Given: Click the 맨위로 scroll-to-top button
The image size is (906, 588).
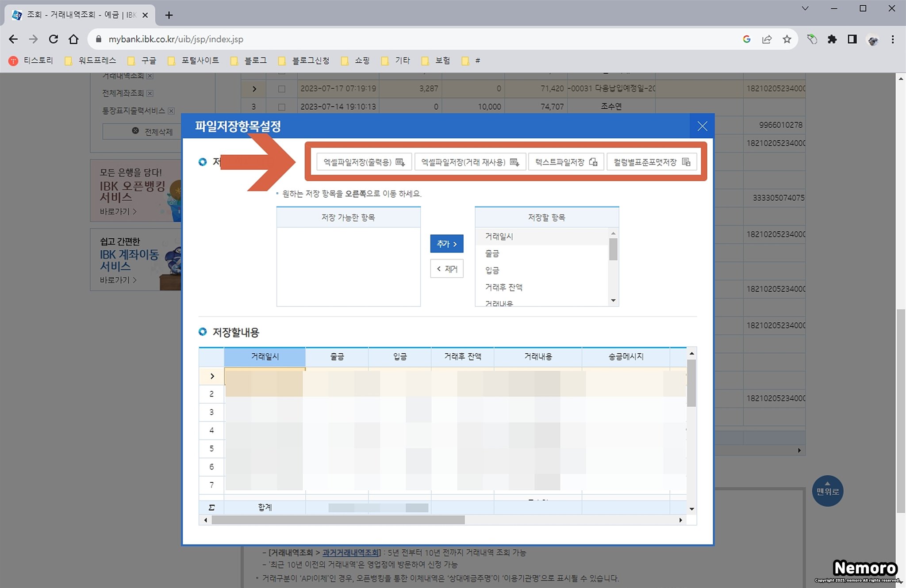Looking at the screenshot, I should point(827,491).
